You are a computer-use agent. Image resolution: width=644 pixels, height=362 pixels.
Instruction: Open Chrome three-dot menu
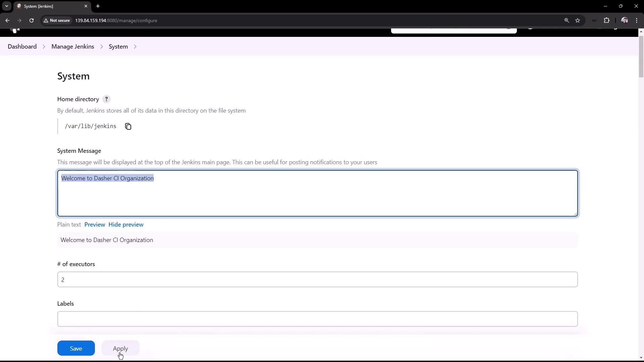(x=637, y=20)
